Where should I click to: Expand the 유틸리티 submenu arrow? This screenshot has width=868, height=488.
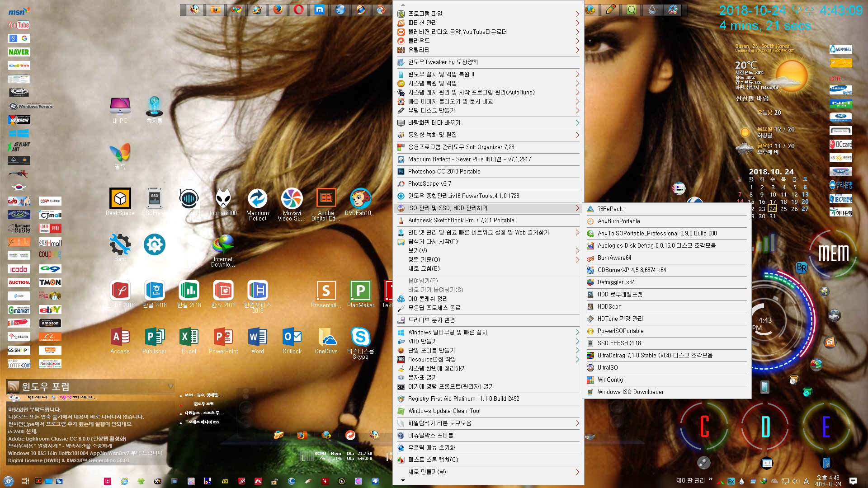[577, 50]
